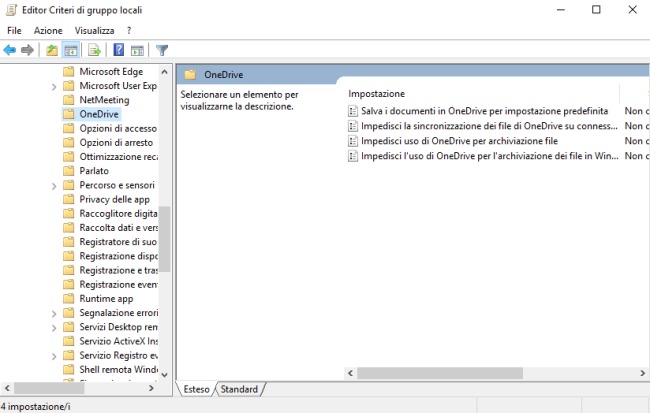
Task: Click settings list scrollbar right arrow
Action: coord(643,373)
